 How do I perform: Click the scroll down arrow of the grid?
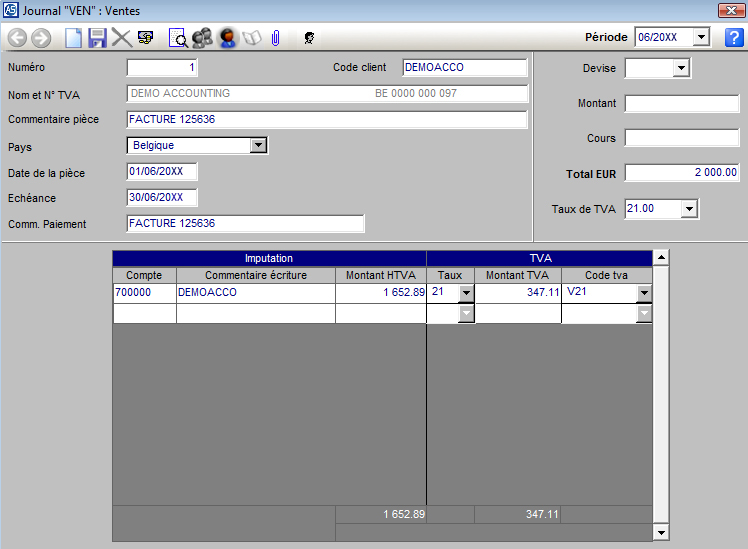[x=661, y=533]
